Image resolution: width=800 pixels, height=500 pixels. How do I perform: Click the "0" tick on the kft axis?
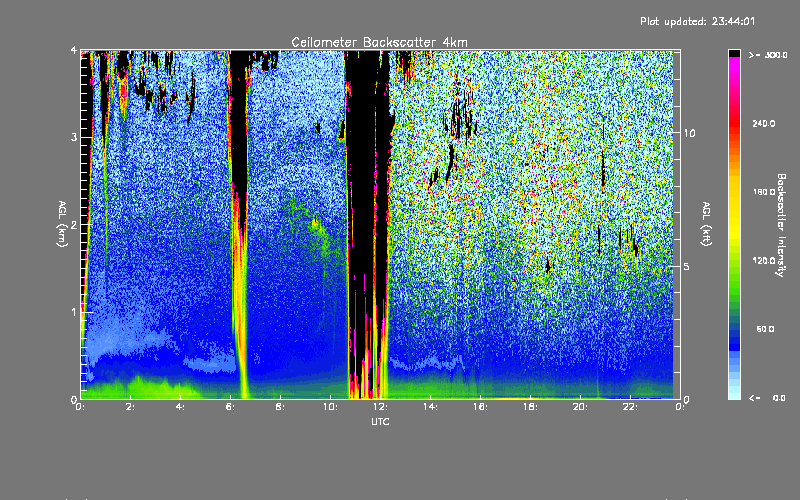pos(687,399)
